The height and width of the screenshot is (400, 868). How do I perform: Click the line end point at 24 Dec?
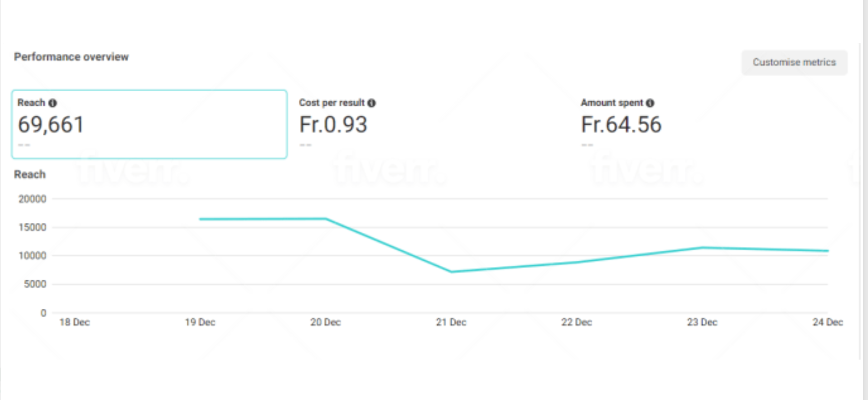coord(827,251)
